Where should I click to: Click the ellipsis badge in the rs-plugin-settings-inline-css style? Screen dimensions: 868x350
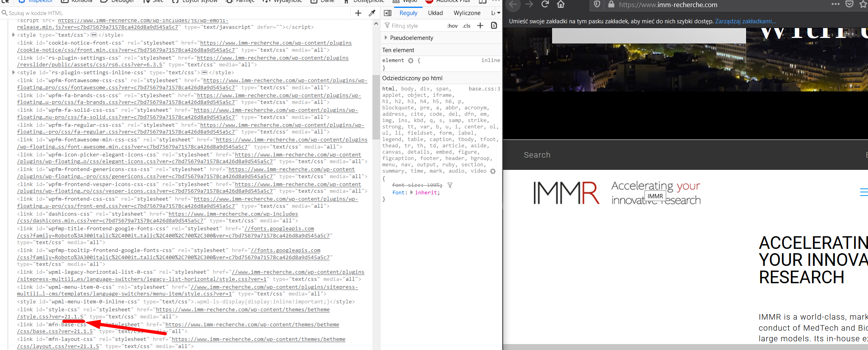[x=204, y=72]
